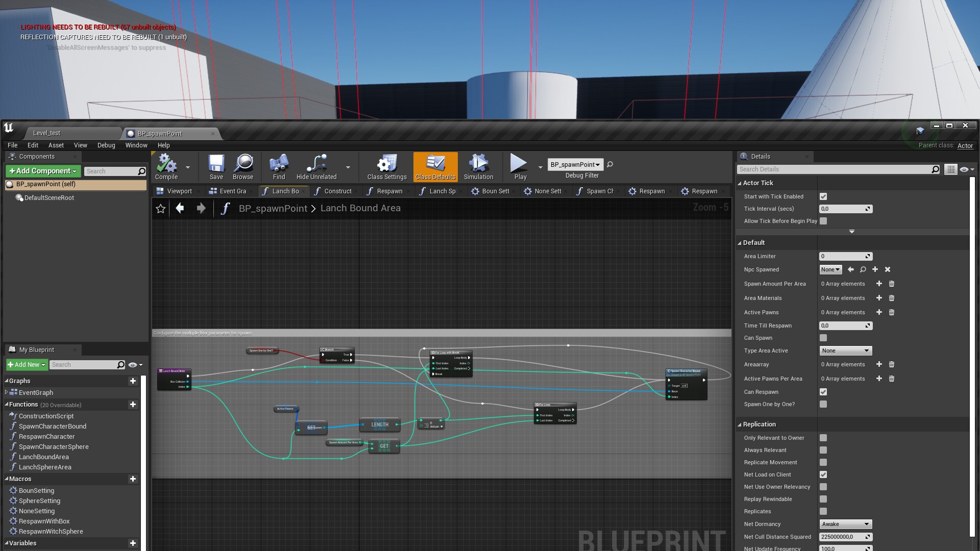Start Simulation mode
This screenshot has height=551, width=980.
click(x=478, y=167)
